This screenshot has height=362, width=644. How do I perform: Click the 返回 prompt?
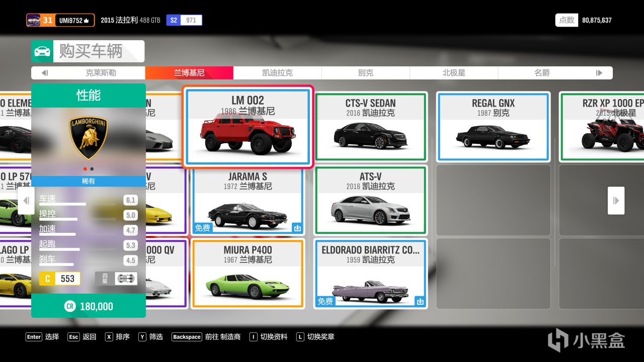pos(90,337)
